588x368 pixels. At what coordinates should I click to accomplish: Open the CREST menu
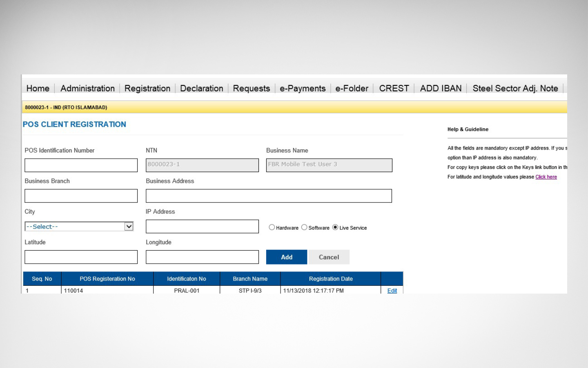394,88
